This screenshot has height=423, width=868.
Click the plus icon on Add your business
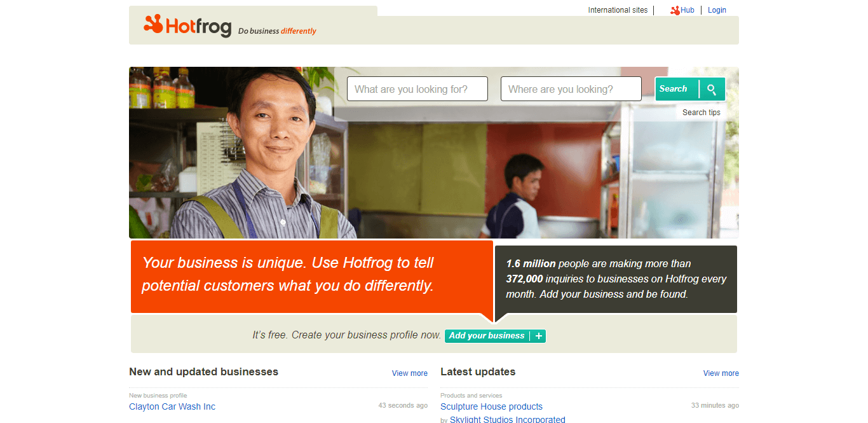pyautogui.click(x=539, y=336)
